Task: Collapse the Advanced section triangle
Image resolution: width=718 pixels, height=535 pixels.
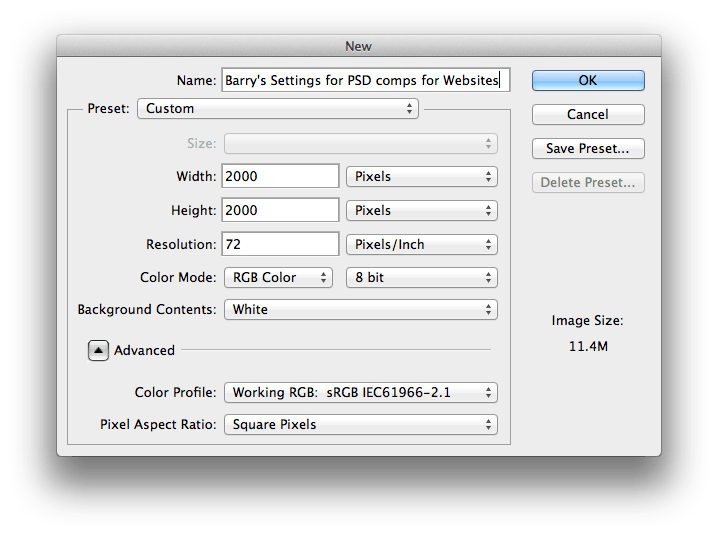Action: [98, 350]
